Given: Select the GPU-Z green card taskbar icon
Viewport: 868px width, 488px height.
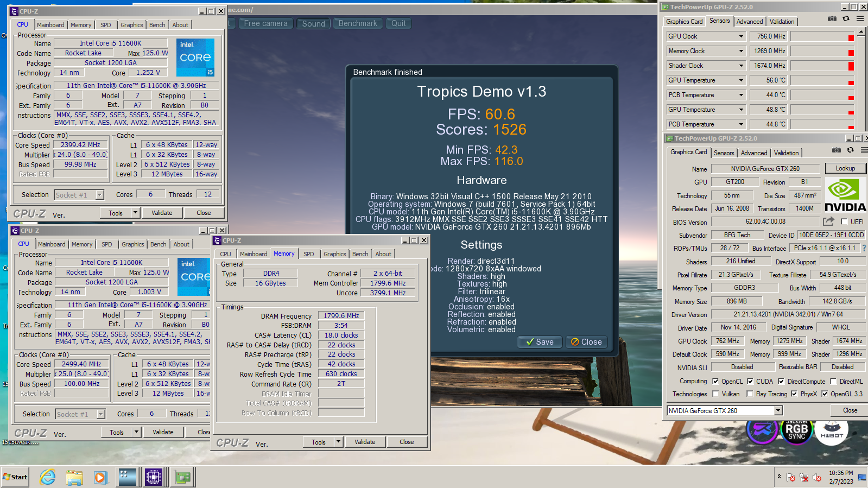Looking at the screenshot, I should pos(182,477).
